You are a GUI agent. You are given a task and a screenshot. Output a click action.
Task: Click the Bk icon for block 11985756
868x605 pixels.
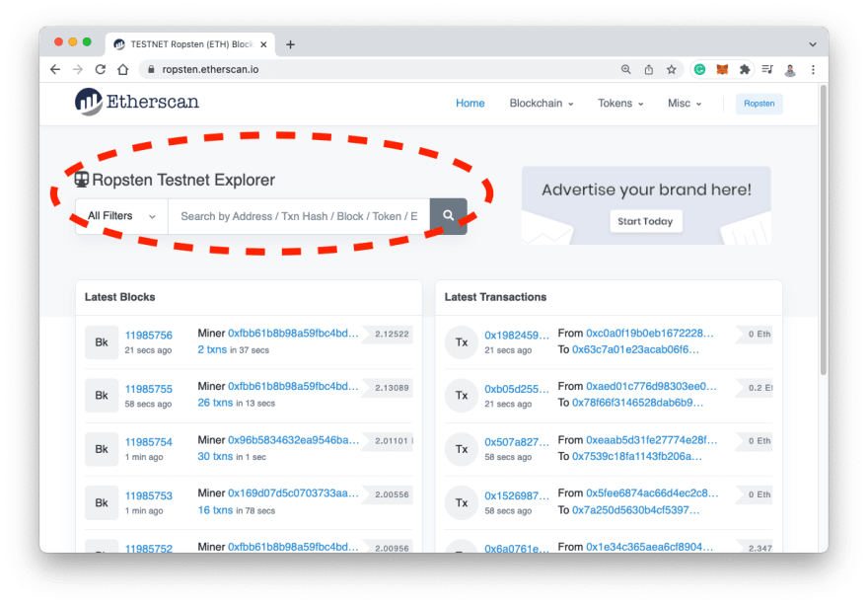[102, 342]
